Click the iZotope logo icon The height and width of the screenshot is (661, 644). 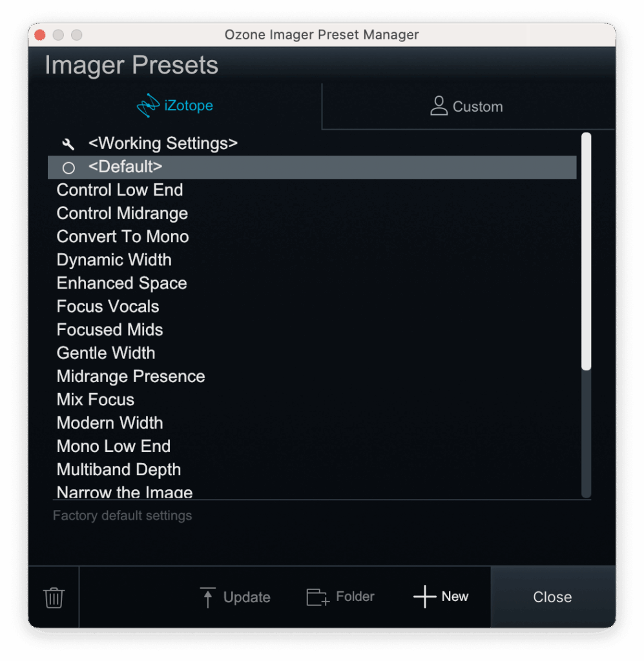click(148, 106)
